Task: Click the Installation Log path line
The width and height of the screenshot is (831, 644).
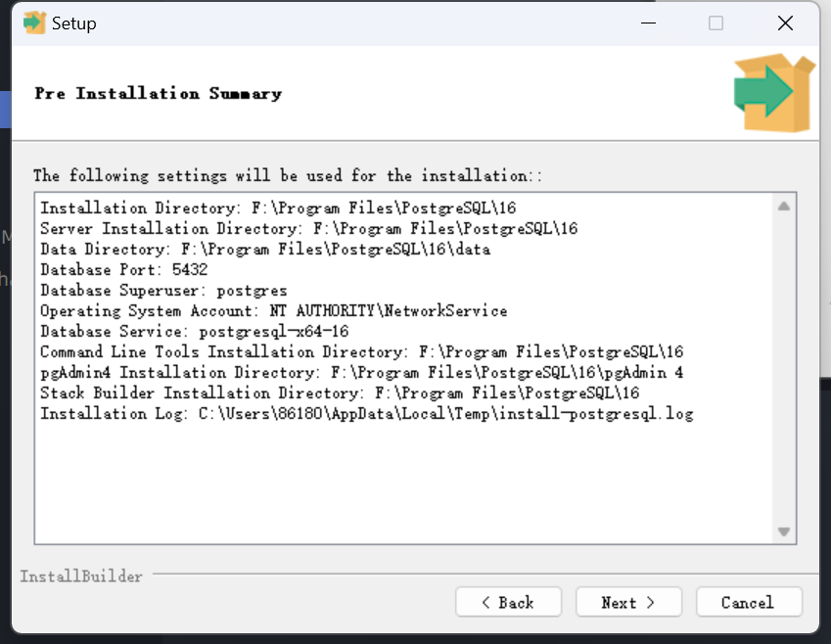Action: click(367, 413)
